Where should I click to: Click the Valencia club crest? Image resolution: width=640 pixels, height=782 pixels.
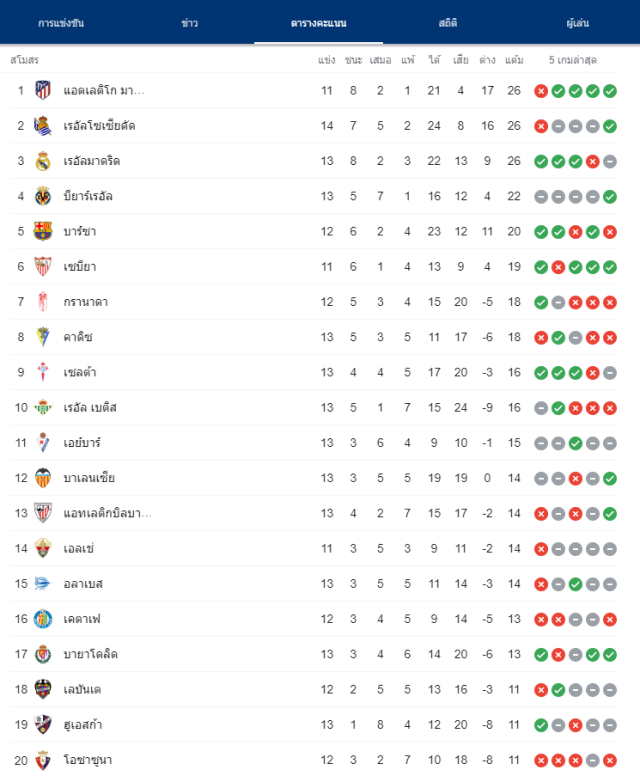tap(43, 478)
